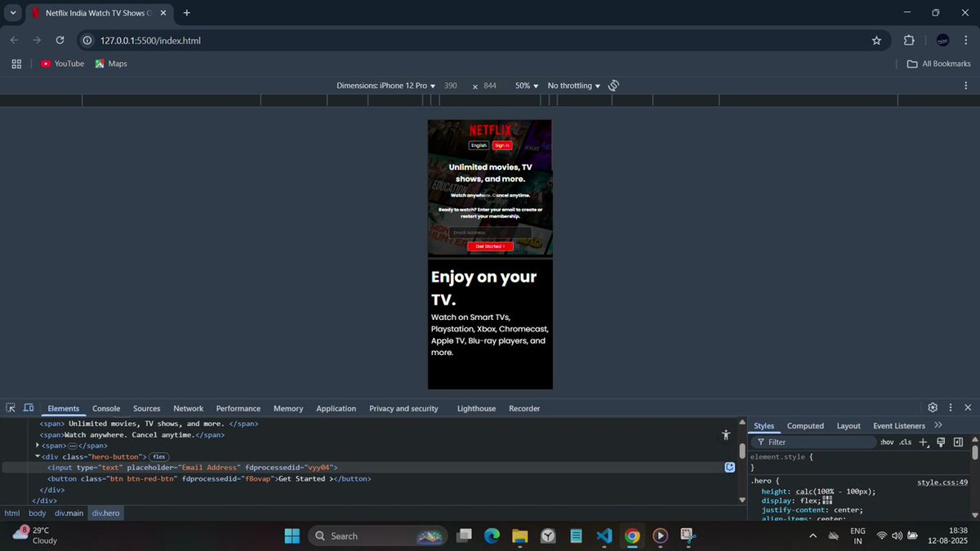This screenshot has height=551, width=980.
Task: Switch to the Network tab
Action: [x=189, y=408]
